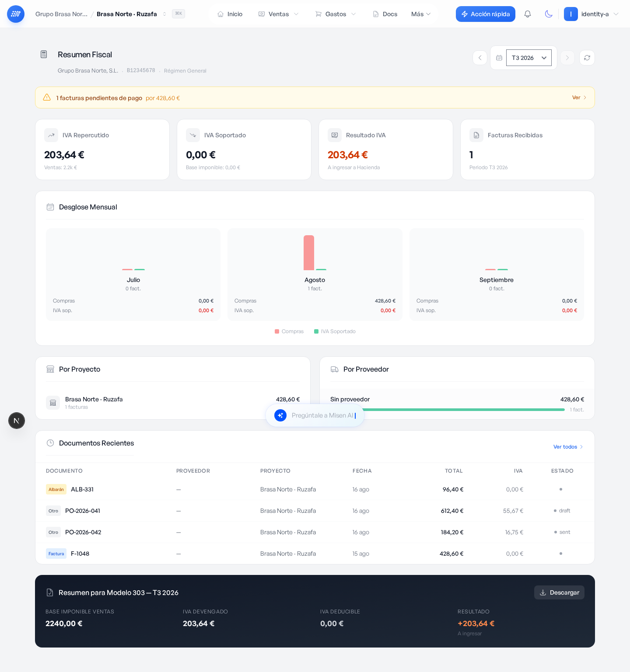This screenshot has height=672, width=630.
Task: Click the Agosto Compras bar
Action: pyautogui.click(x=309, y=253)
